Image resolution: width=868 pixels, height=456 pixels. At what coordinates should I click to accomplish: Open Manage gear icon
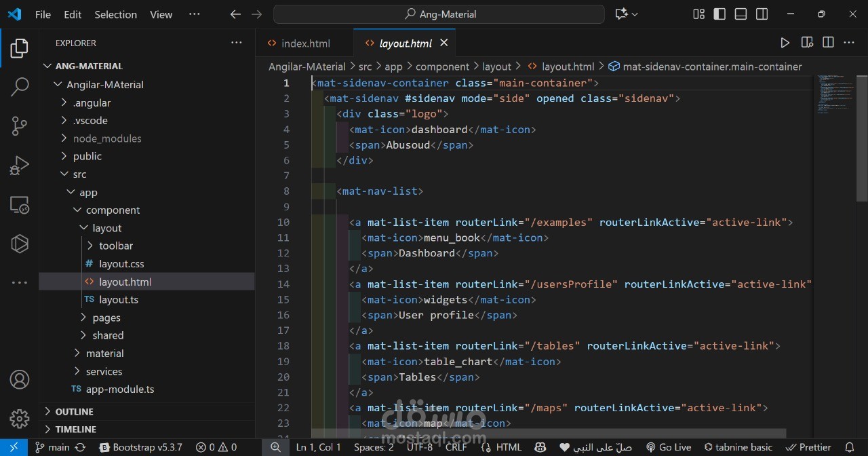(x=20, y=418)
